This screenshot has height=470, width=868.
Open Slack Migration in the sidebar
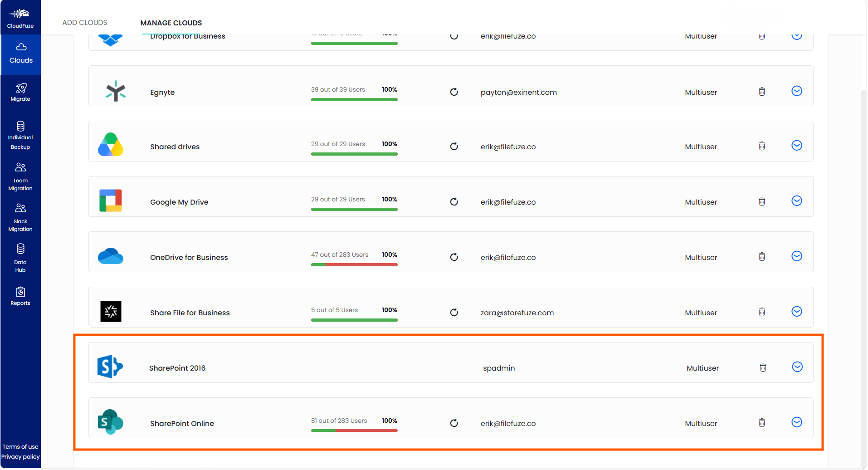[20, 217]
